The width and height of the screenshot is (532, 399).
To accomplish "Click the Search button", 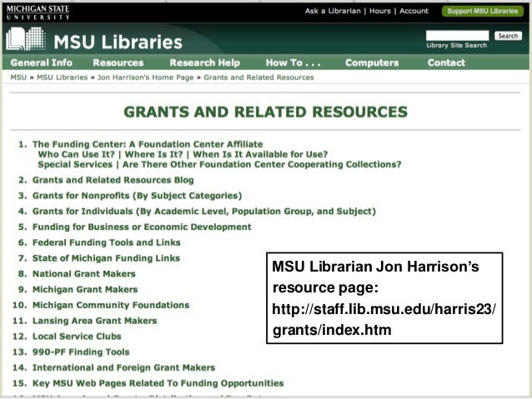I will pyautogui.click(x=508, y=36).
